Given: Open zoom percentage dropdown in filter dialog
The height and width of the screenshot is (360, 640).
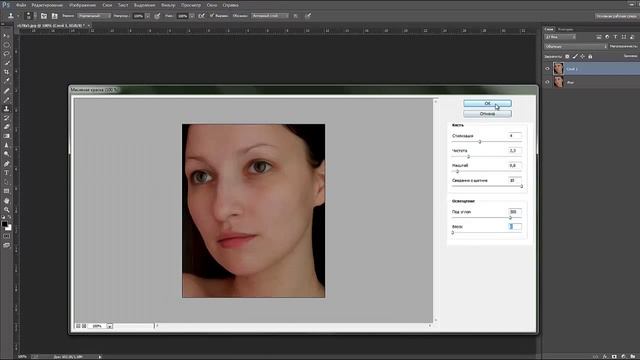Looking at the screenshot, I should point(109,326).
